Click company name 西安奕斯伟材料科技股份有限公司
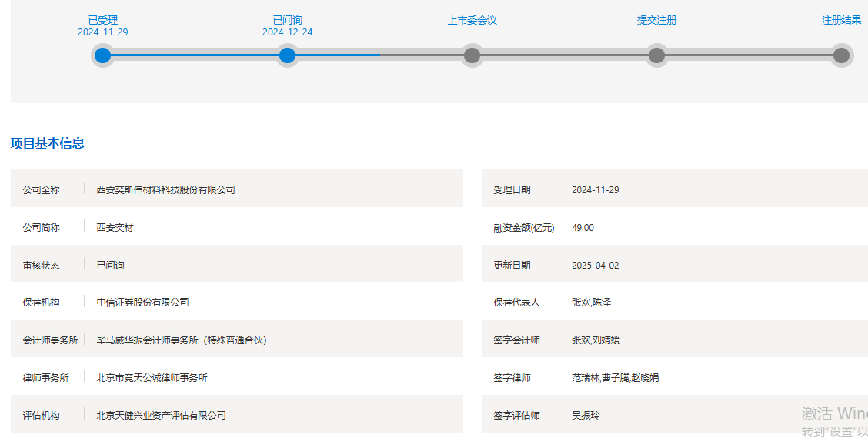The height and width of the screenshot is (445, 868). 166,189
